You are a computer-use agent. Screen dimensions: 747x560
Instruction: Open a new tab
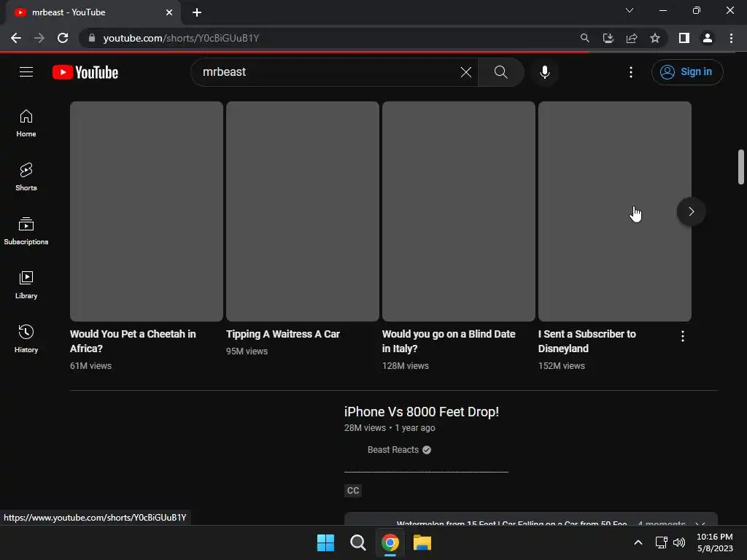(x=197, y=12)
